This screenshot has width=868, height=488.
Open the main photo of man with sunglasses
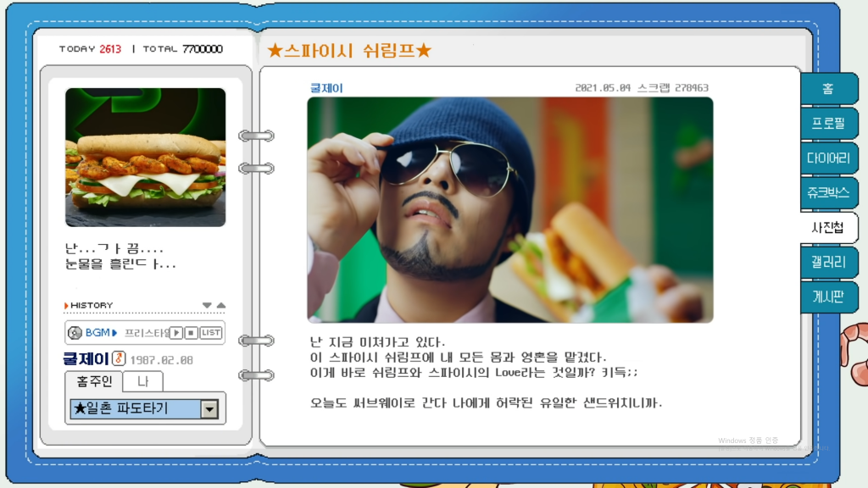tap(509, 210)
